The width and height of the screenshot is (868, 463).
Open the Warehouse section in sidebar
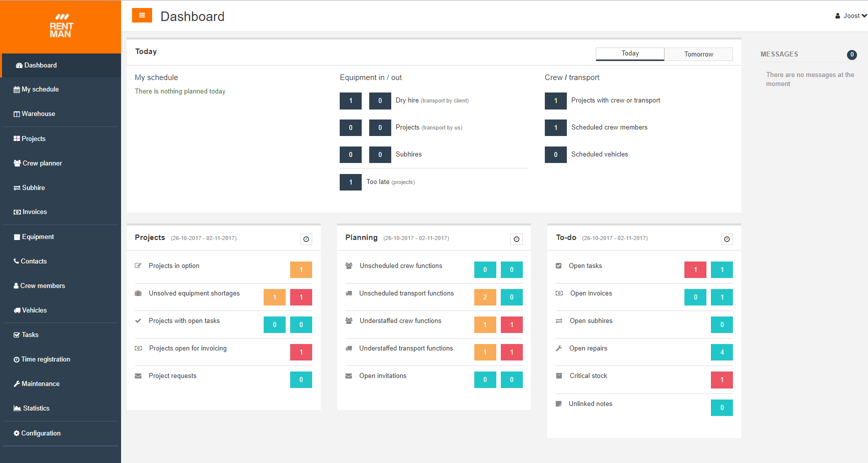(38, 113)
